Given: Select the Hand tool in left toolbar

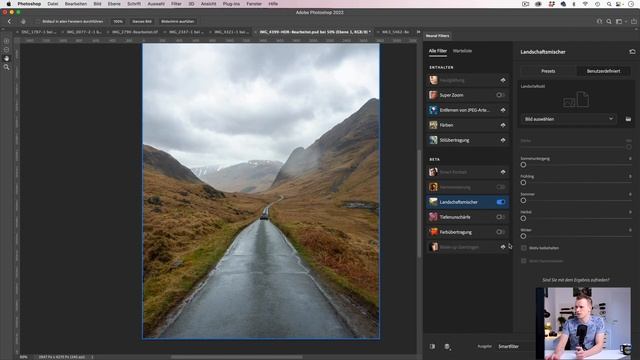Looking at the screenshot, I should (7, 58).
